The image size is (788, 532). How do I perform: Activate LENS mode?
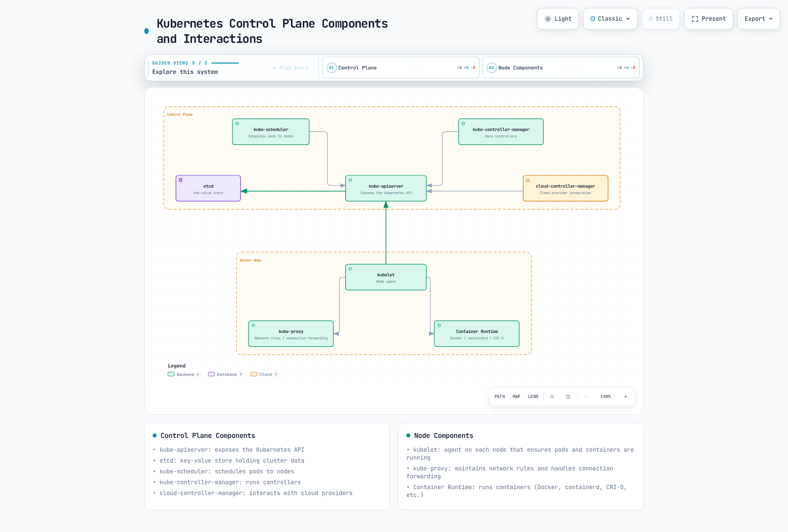tap(533, 397)
